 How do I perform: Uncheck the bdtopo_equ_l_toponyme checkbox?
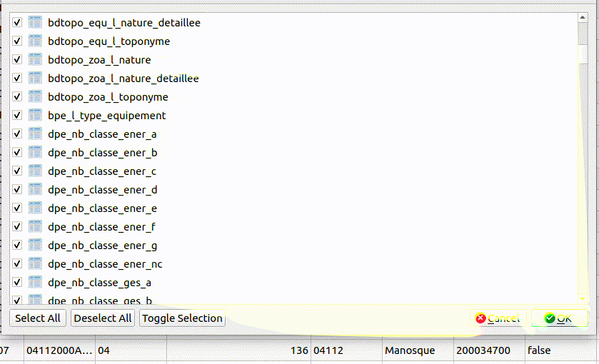(x=18, y=41)
